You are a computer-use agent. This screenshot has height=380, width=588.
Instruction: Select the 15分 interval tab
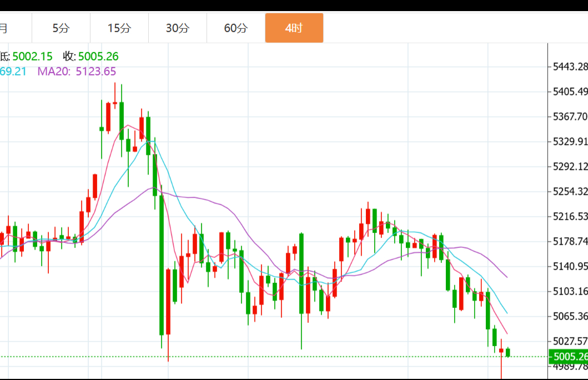coord(119,28)
